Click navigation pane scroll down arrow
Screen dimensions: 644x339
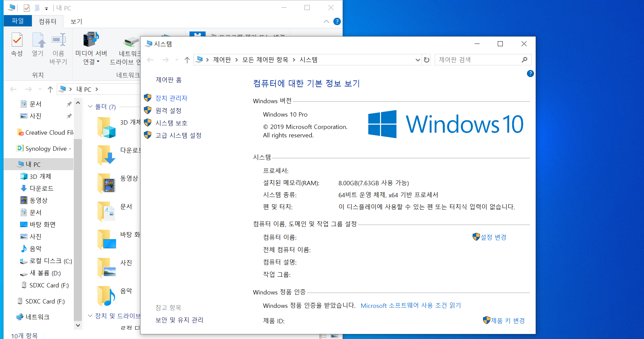click(78, 325)
